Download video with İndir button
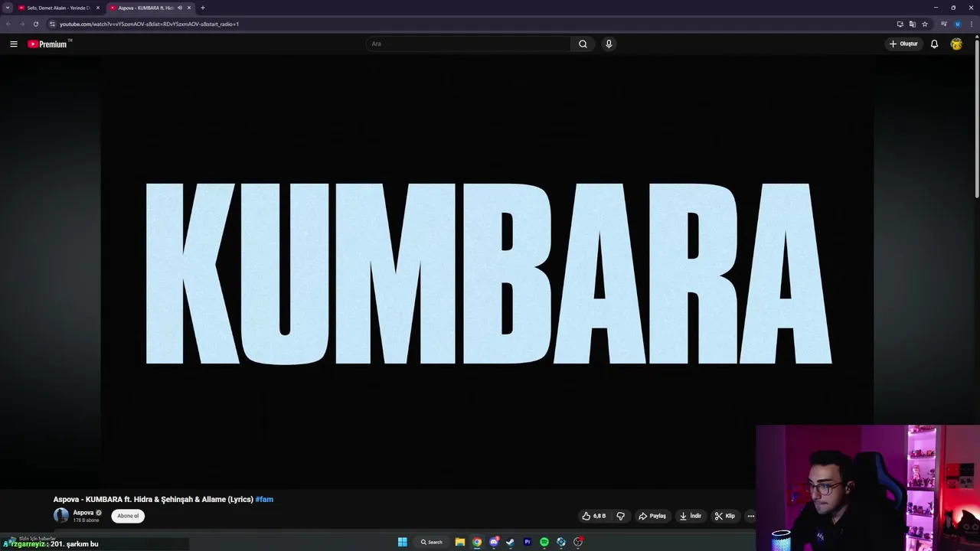The width and height of the screenshot is (980, 551). (x=690, y=516)
